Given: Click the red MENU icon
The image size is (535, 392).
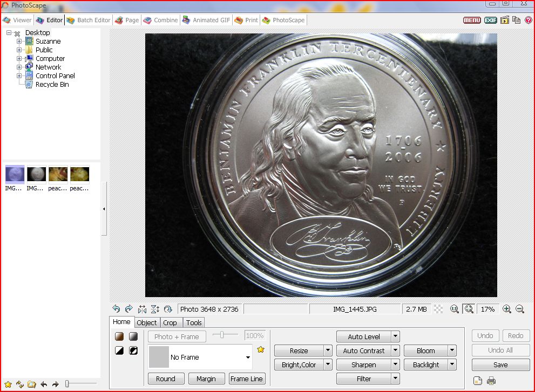Looking at the screenshot, I should 472,20.
